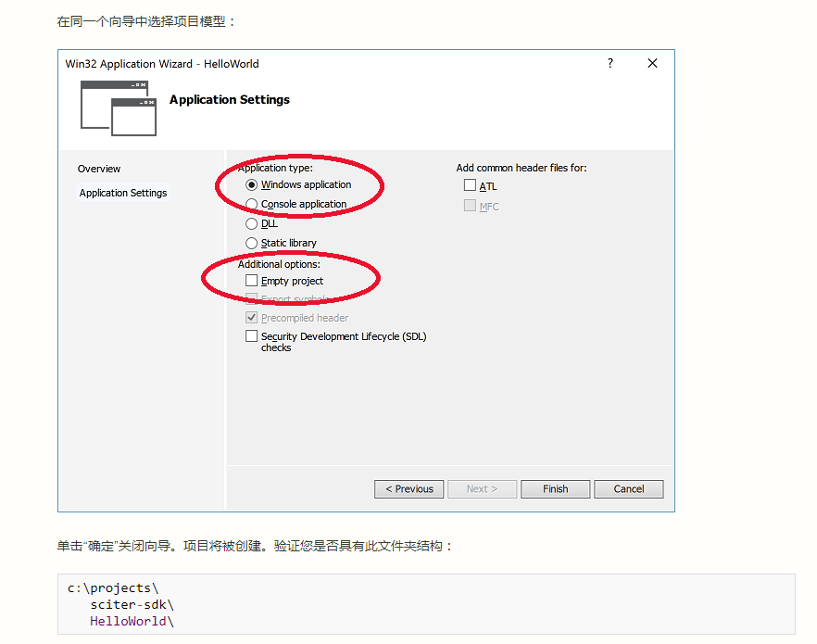Cancel the Win32 Application Wizard
The height and width of the screenshot is (644, 817).
point(628,488)
